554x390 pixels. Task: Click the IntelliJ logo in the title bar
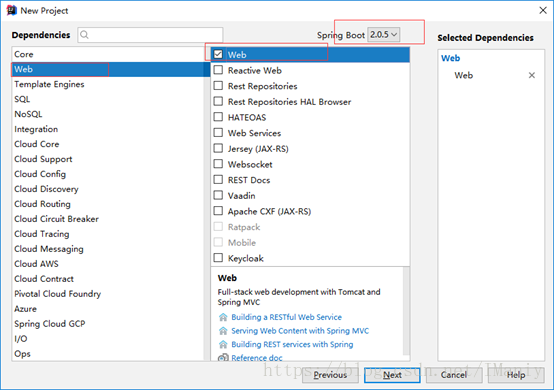tap(11, 11)
